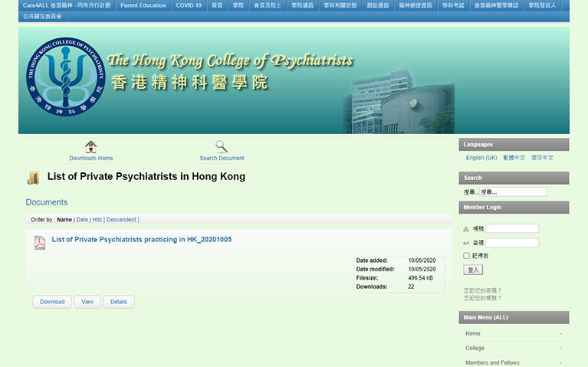This screenshot has height=367, width=588.
Task: Click the search text field in sidebar
Action: 514,192
